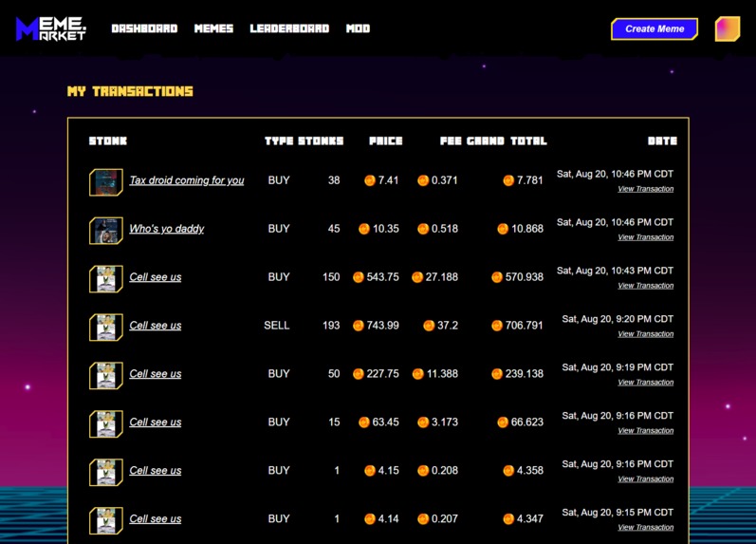Click the coin icon beside total 66.623

point(503,422)
